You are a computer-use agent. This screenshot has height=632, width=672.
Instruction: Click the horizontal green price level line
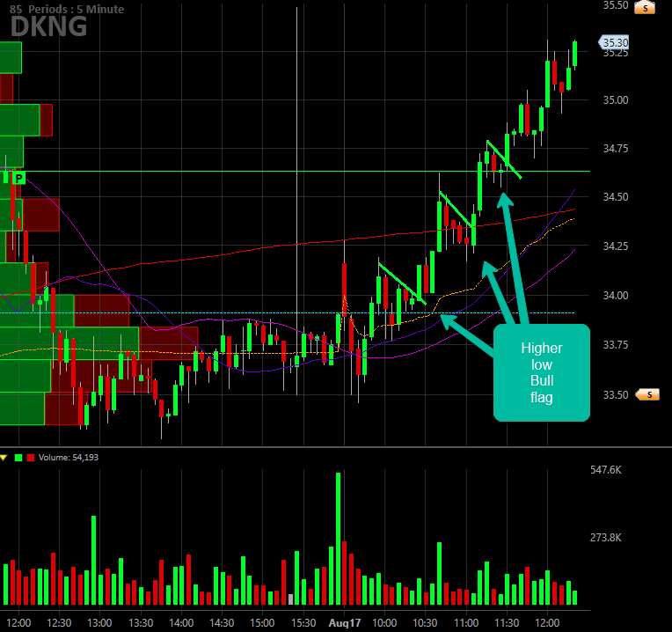click(x=295, y=171)
